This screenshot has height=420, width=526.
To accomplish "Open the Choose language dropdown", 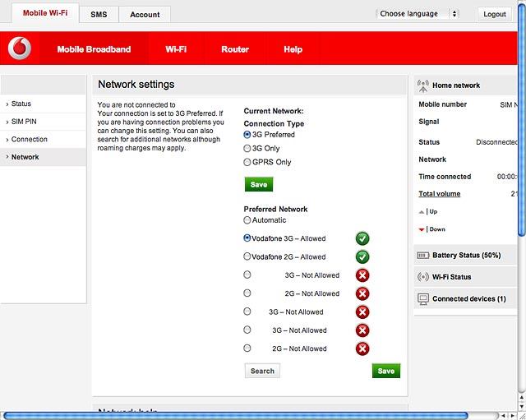I will pyautogui.click(x=418, y=14).
